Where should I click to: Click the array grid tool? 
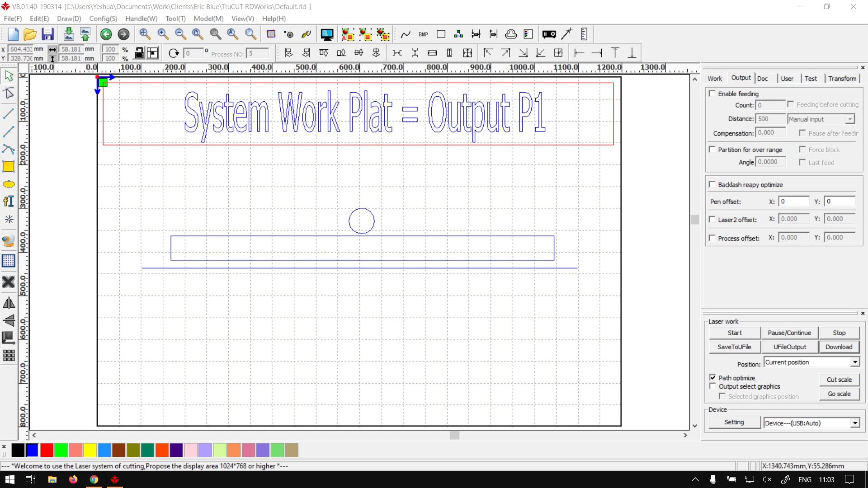9,356
